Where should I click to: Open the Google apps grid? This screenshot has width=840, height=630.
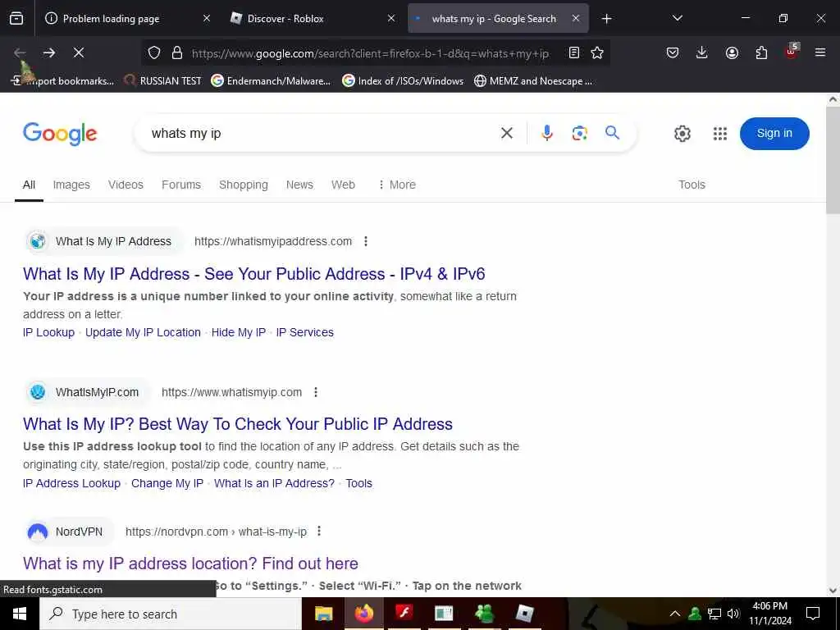(720, 134)
